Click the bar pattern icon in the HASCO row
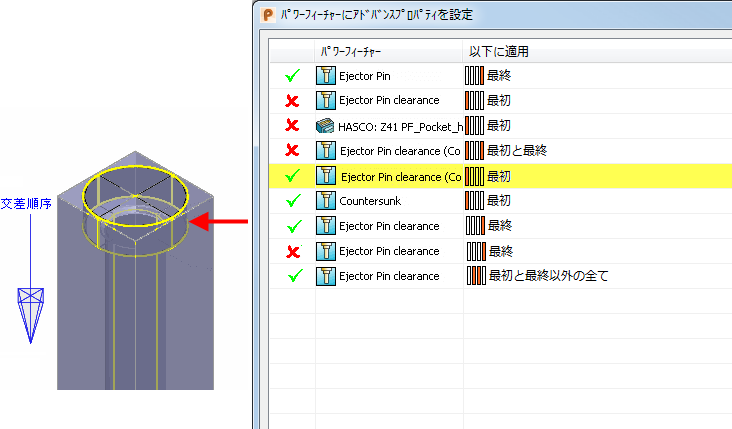The image size is (732, 429). [474, 126]
